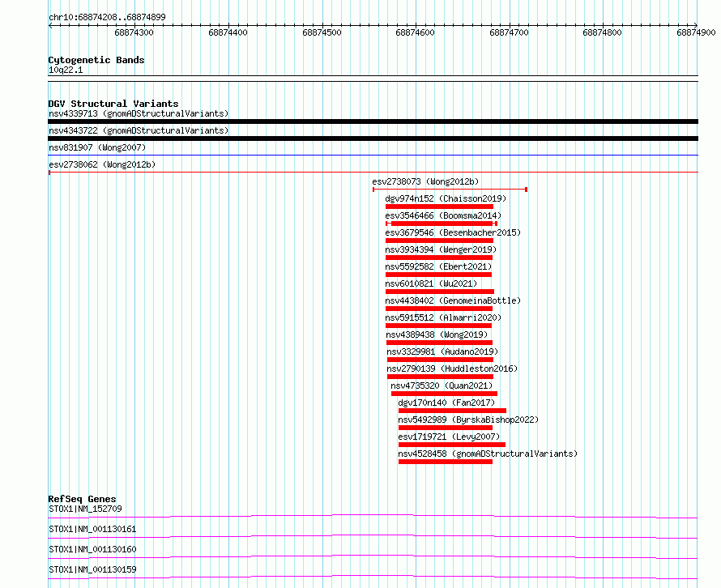The height and width of the screenshot is (588, 721).
Task: Open variant nsv5592582 (Ebert2021)
Action: (x=438, y=266)
